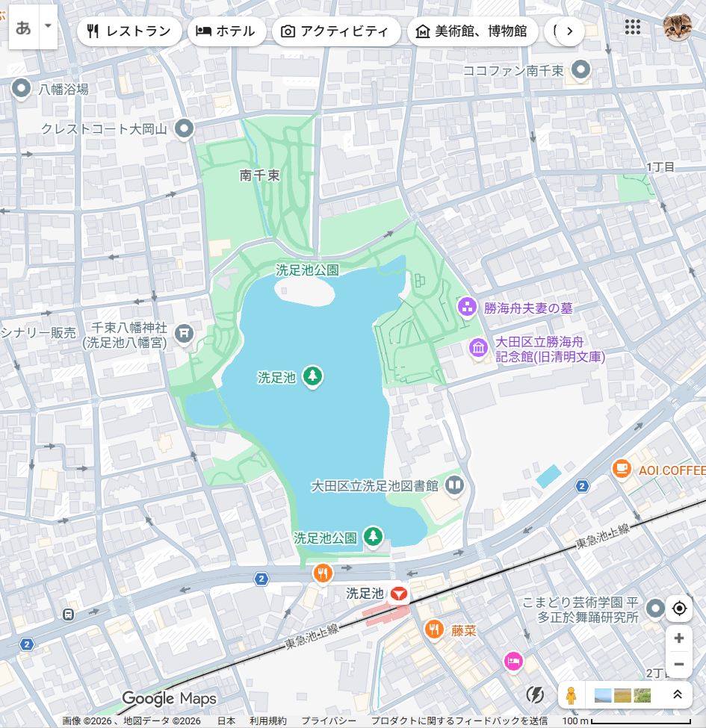Select the レストラン category chip

(129, 31)
